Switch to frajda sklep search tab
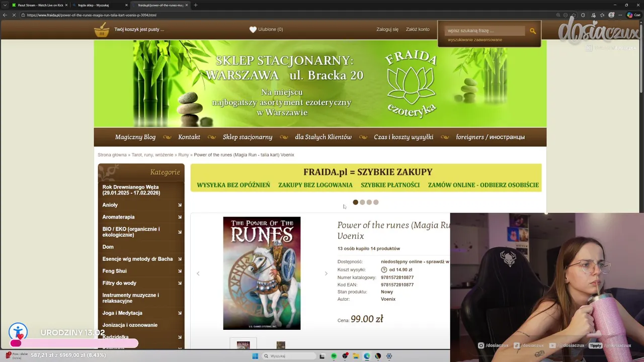 pyautogui.click(x=100, y=5)
